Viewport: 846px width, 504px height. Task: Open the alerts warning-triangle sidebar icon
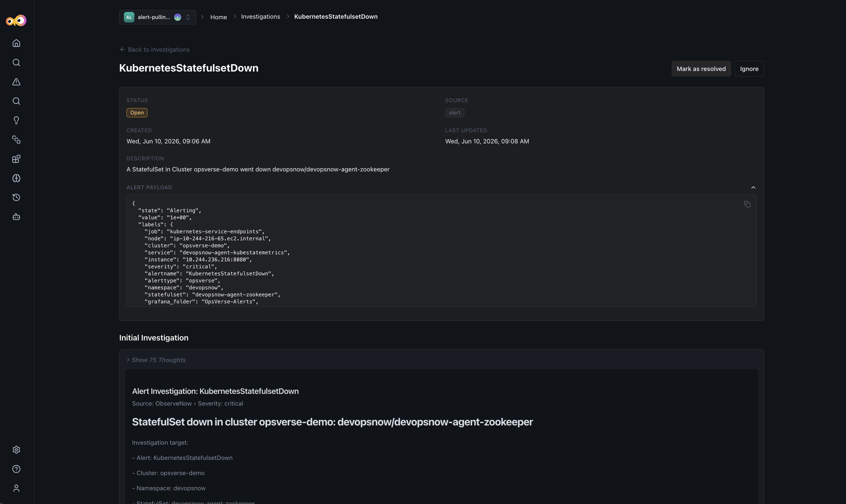point(16,82)
